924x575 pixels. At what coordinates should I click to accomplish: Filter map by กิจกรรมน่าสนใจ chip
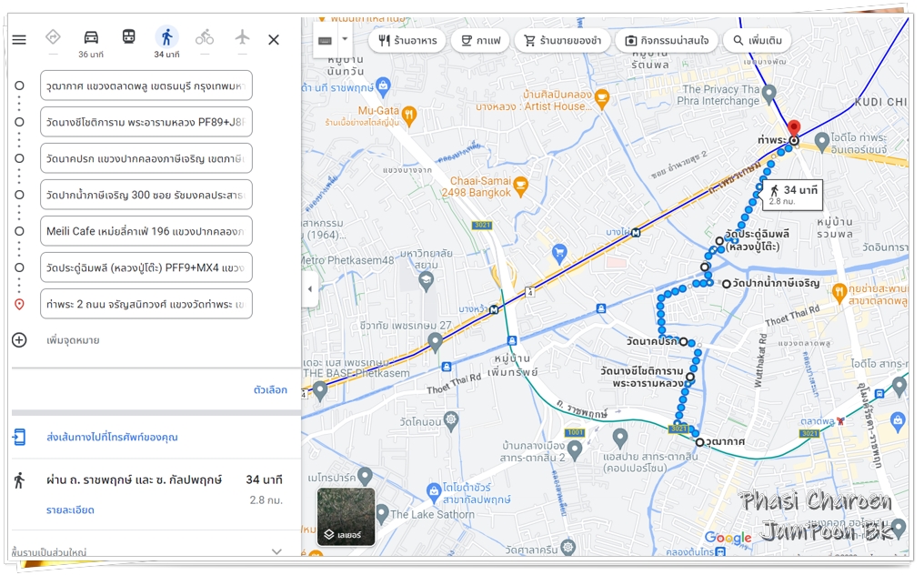click(x=667, y=41)
